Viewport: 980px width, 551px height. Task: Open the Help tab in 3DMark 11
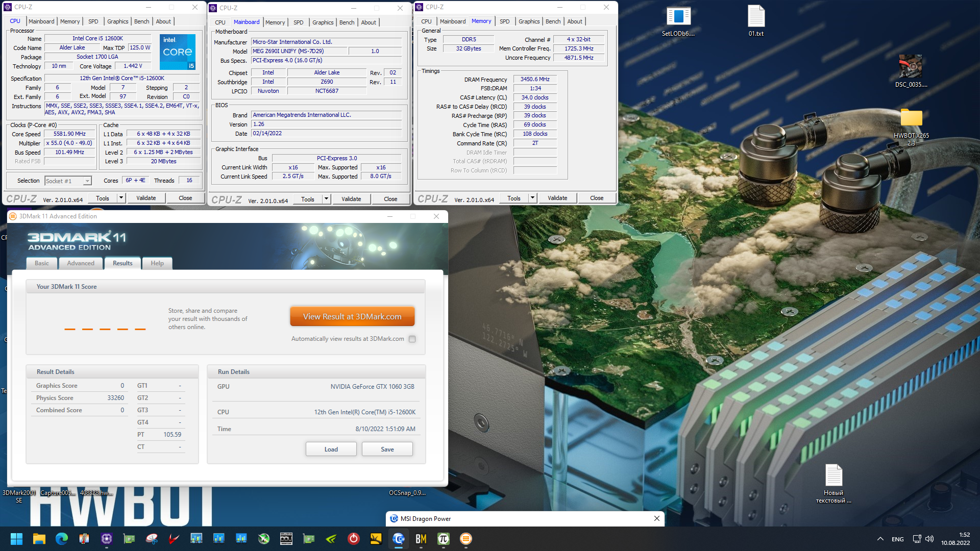[157, 263]
